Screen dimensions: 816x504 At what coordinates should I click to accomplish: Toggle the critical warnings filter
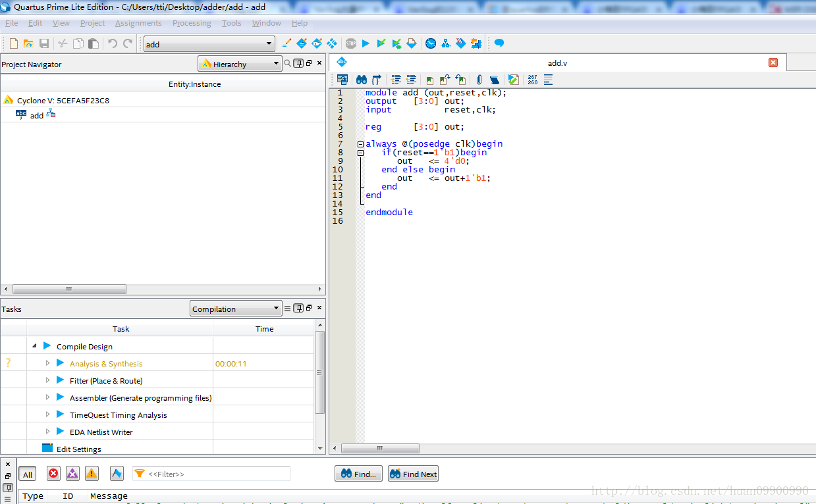[x=72, y=474]
